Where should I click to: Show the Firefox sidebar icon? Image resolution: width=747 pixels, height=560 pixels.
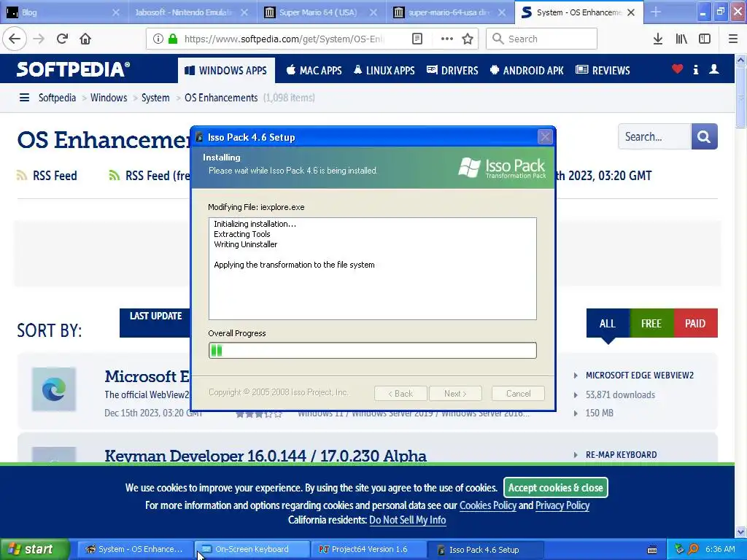[705, 39]
